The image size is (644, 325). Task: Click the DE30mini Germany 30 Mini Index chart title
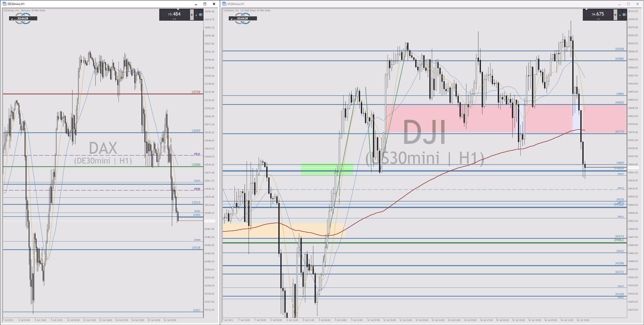[25, 10]
